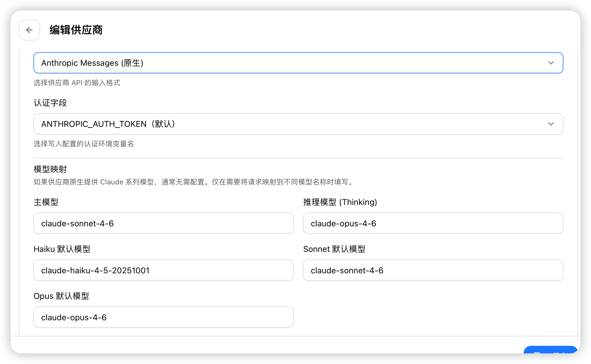Expand the ANTHROPIC_AUTH_TOKEN auth field dropdown

coord(298,124)
